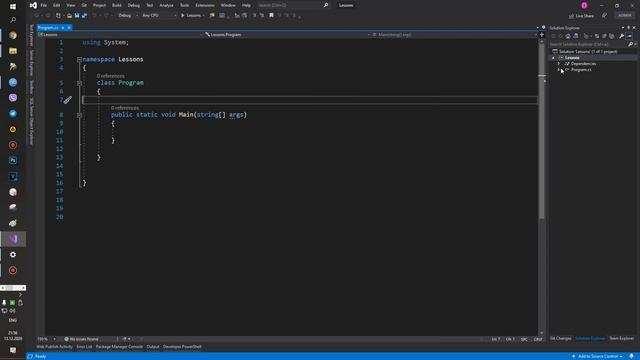This screenshot has height=360, width=640.
Task: Click the split editor icon
Action: [x=542, y=35]
